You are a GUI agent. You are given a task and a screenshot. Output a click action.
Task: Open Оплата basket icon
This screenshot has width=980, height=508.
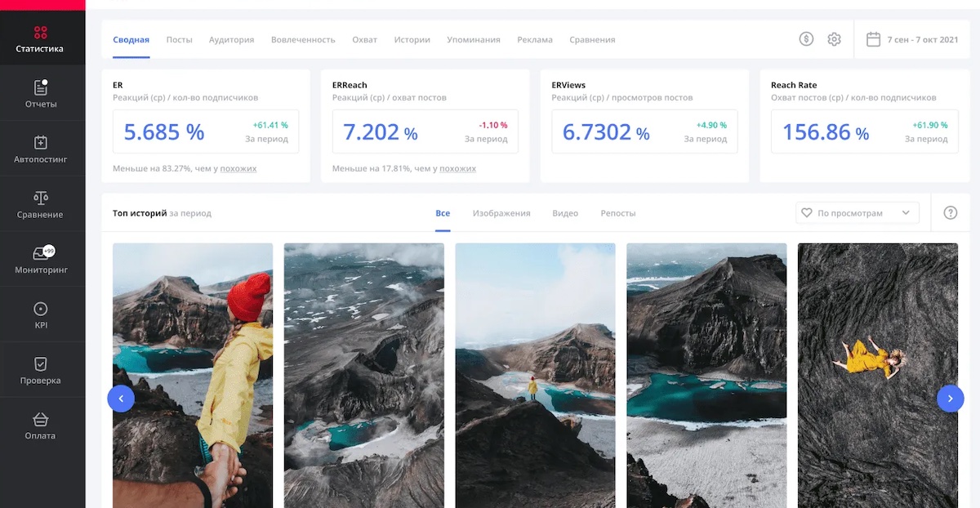(41, 426)
